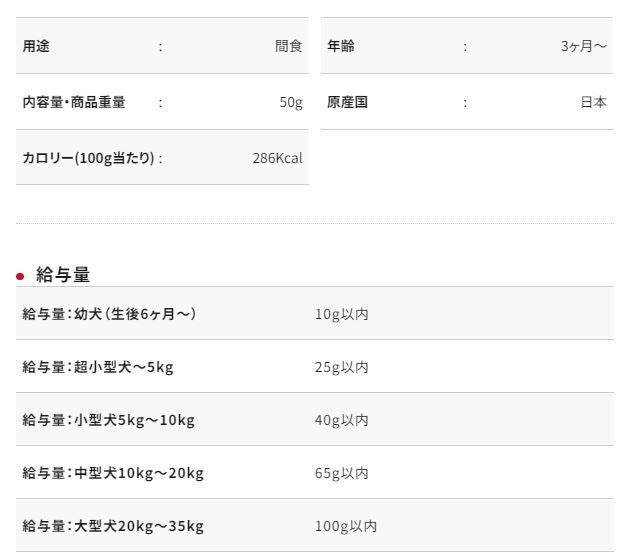621x557 pixels.
Task: Select the 年齢 label
Action: click(x=341, y=46)
